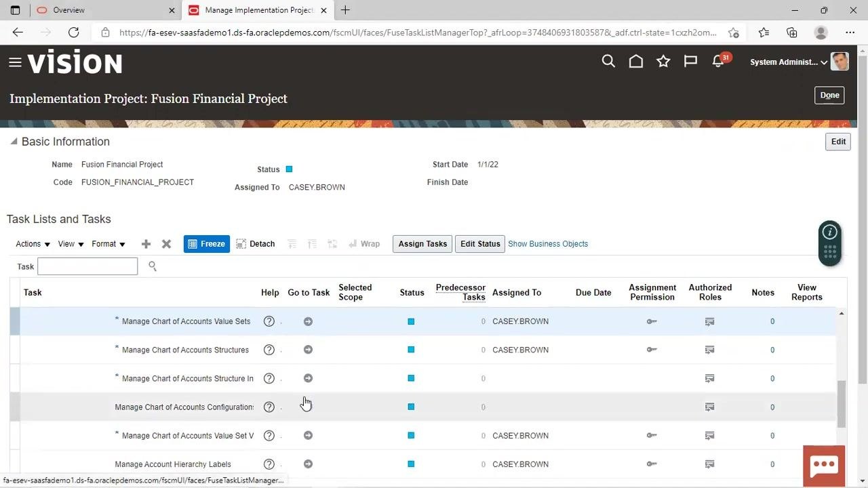Go to task Manage Chart of Accounts Value Set V
The image size is (868, 488).
pos(308,436)
